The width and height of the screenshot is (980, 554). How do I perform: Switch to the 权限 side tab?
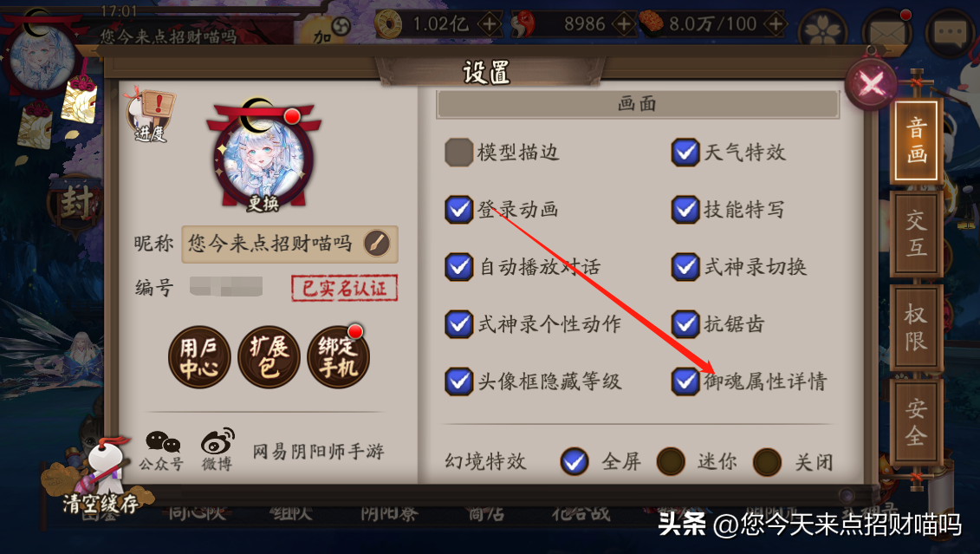916,327
